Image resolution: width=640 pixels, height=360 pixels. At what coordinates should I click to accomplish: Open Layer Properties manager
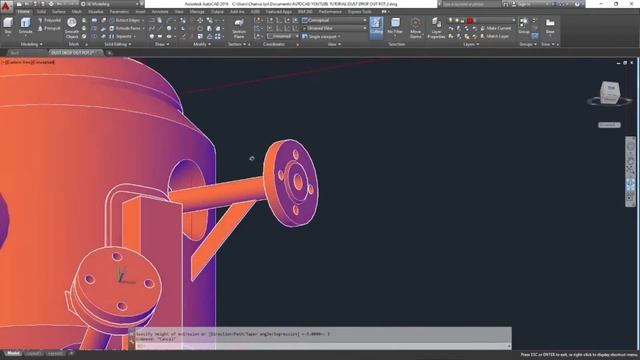436,28
